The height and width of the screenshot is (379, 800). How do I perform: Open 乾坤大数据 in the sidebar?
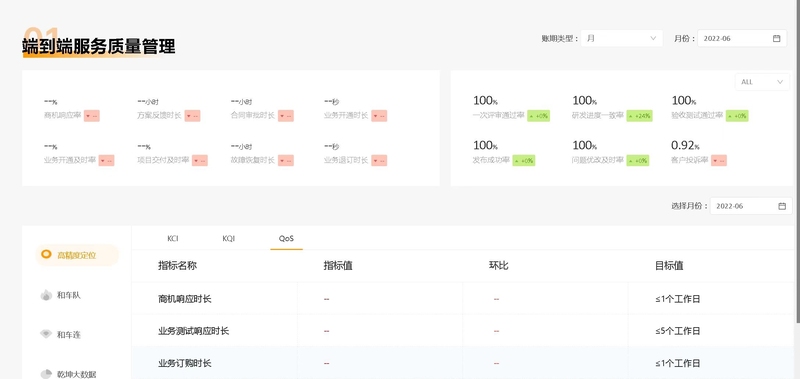pyautogui.click(x=77, y=374)
